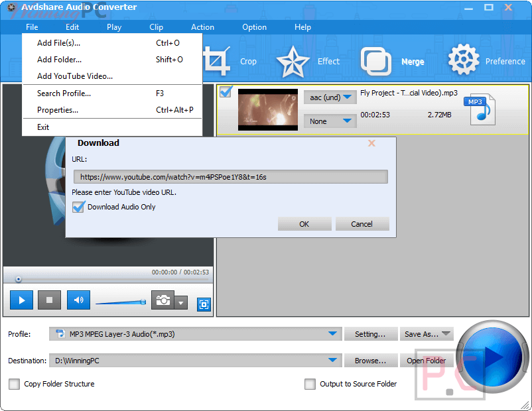532x411 pixels.
Task: Confirm download with OK button
Action: coord(304,224)
